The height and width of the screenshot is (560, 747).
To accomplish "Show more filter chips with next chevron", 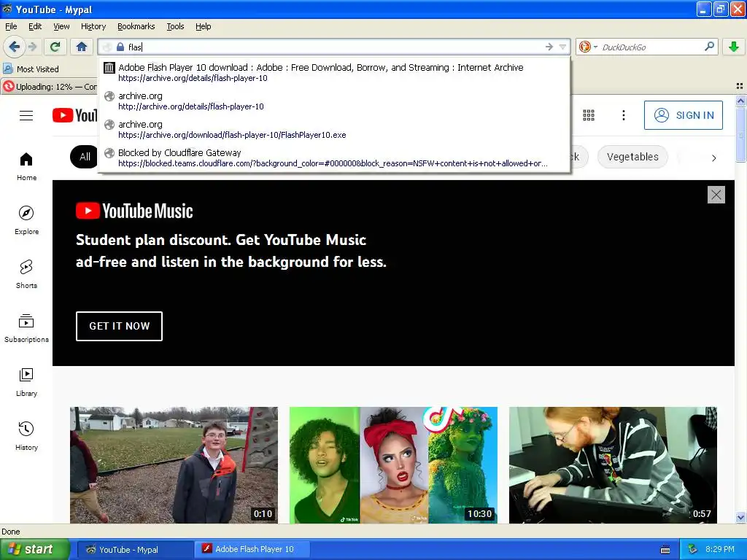I will [713, 157].
